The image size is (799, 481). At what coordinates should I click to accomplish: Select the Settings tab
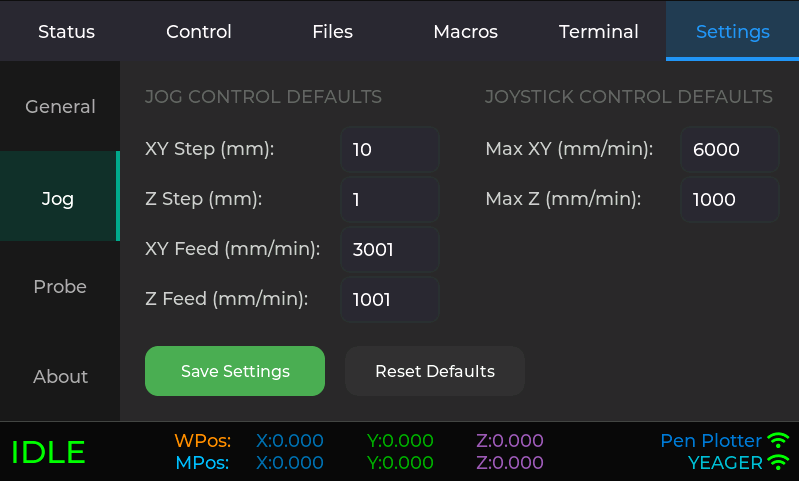(x=732, y=31)
